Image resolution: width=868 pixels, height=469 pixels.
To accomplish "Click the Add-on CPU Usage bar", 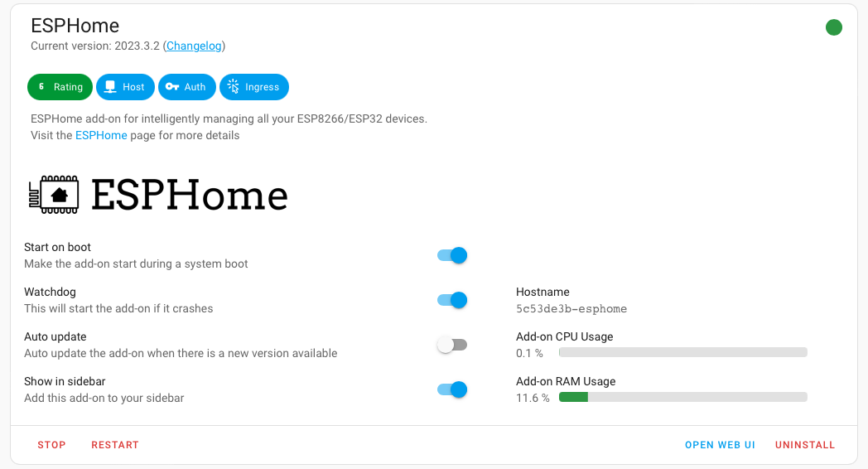I will (683, 352).
